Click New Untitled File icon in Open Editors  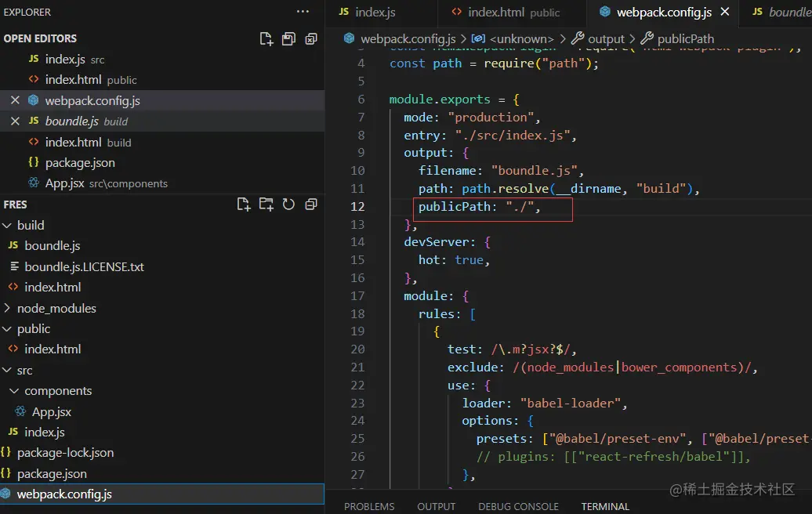pos(266,39)
